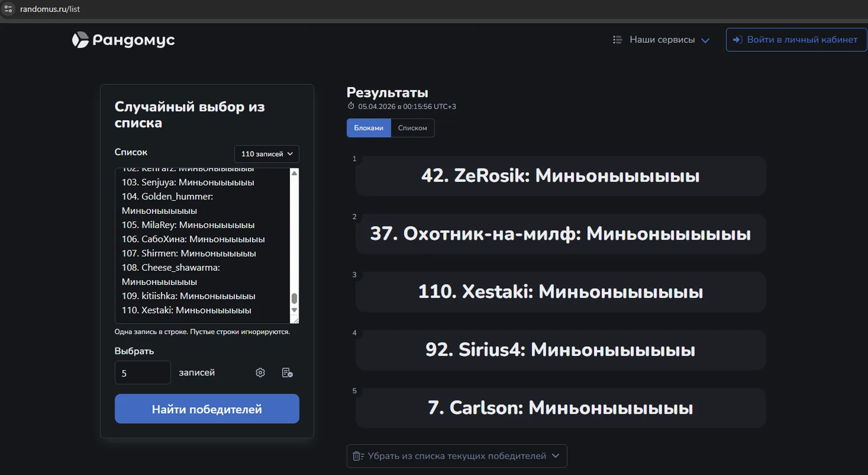Viewport: 868px width, 475px height.
Task: Select result block 7. Carlson
Action: [x=560, y=408]
